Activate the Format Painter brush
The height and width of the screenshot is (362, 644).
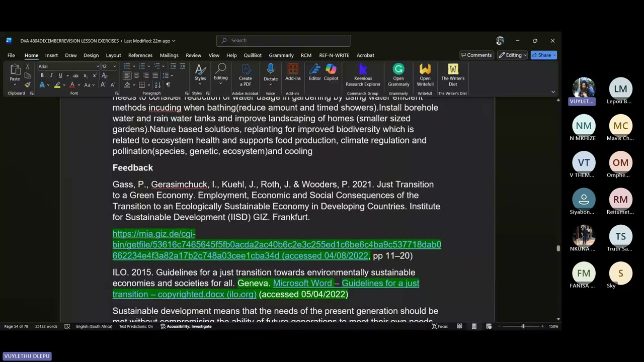point(27,84)
